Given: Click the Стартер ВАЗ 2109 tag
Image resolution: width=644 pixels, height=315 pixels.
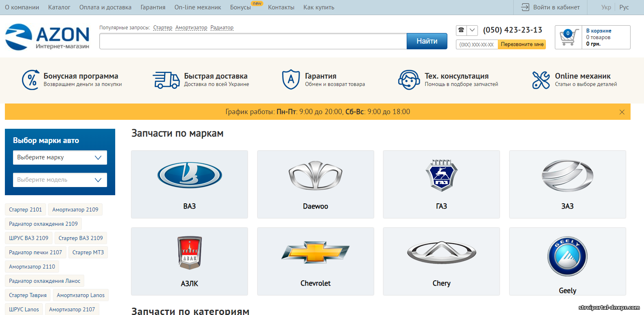Looking at the screenshot, I should tap(81, 238).
